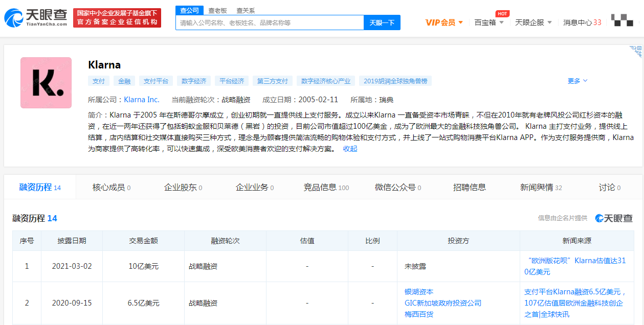Switch to the 企业股东 tab

pos(183,187)
